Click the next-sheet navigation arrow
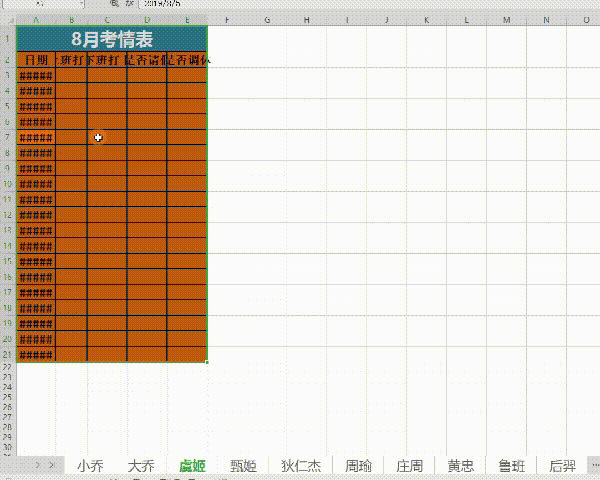The width and height of the screenshot is (600, 480). coord(38,465)
